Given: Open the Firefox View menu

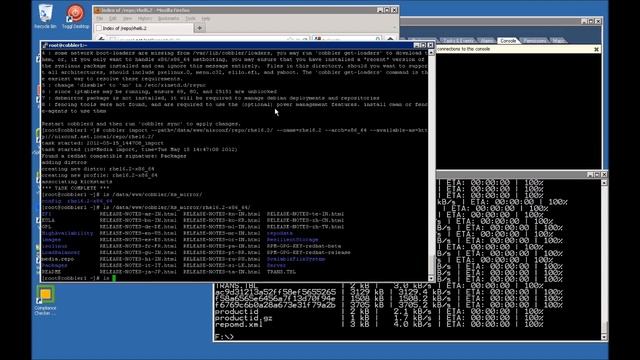Looking at the screenshot, I should point(127,19).
